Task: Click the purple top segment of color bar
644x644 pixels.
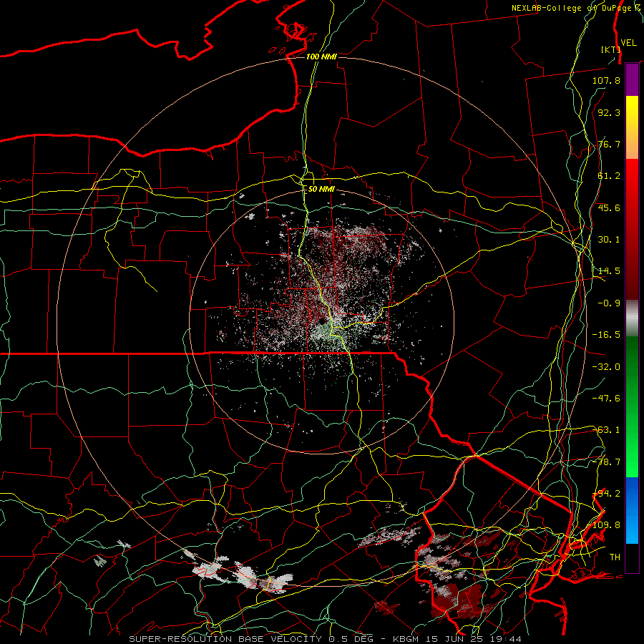Action: 632,79
